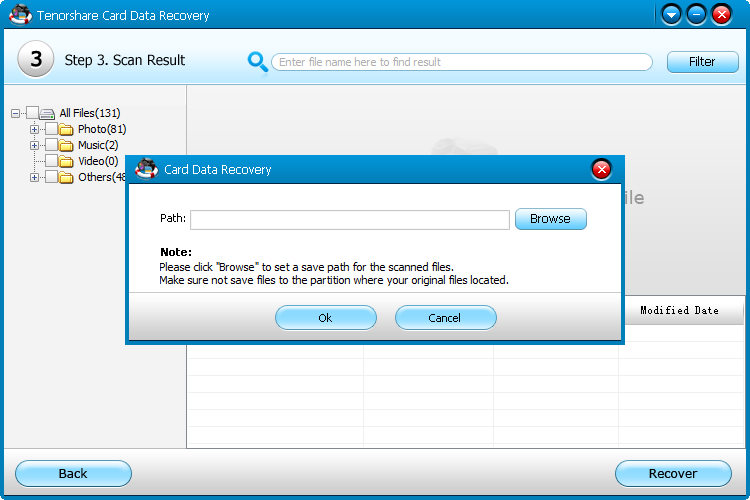Expand the Others tree node
Viewport: 750px width, 500px height.
click(x=34, y=178)
